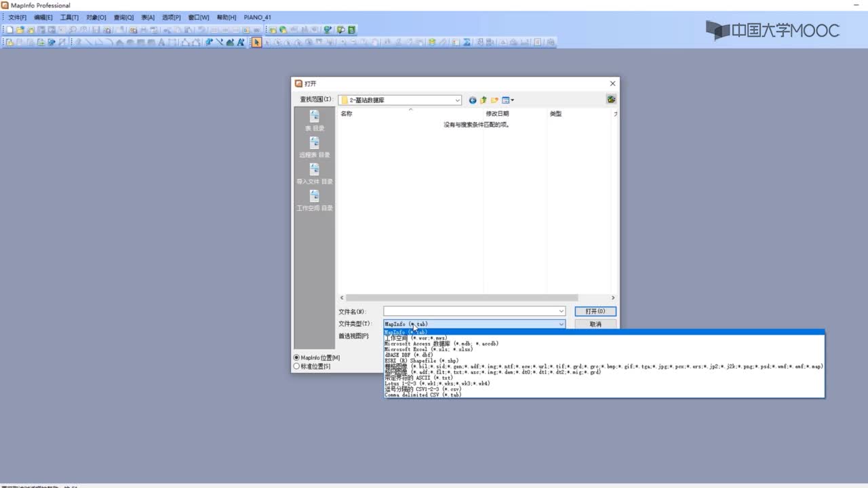Open the 查询[Q] menu
Viewport: 868px width, 488px height.
[123, 17]
